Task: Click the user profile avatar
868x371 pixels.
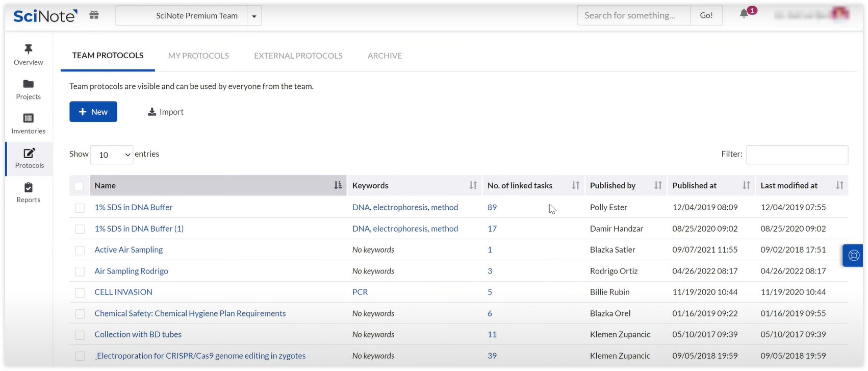Action: point(839,14)
